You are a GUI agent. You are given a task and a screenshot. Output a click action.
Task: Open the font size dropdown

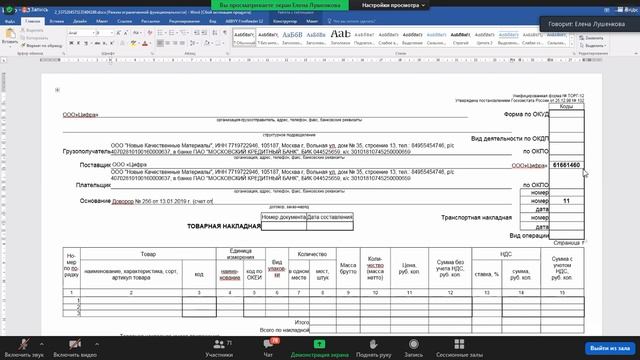pos(111,33)
